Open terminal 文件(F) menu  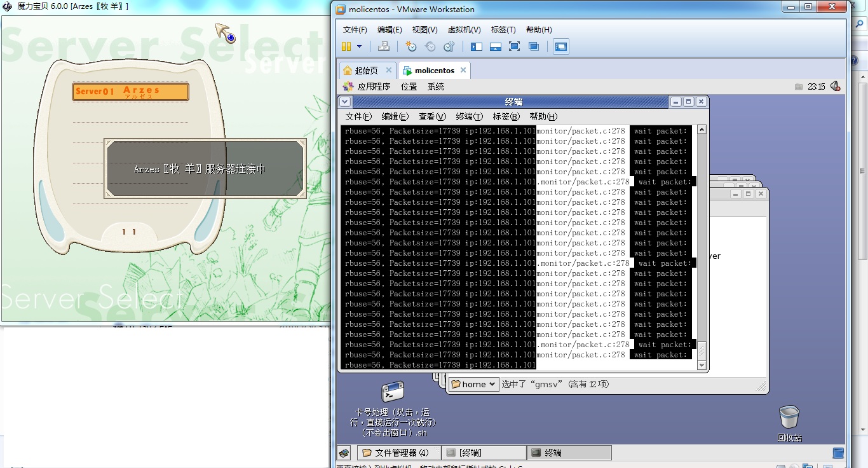pyautogui.click(x=358, y=116)
